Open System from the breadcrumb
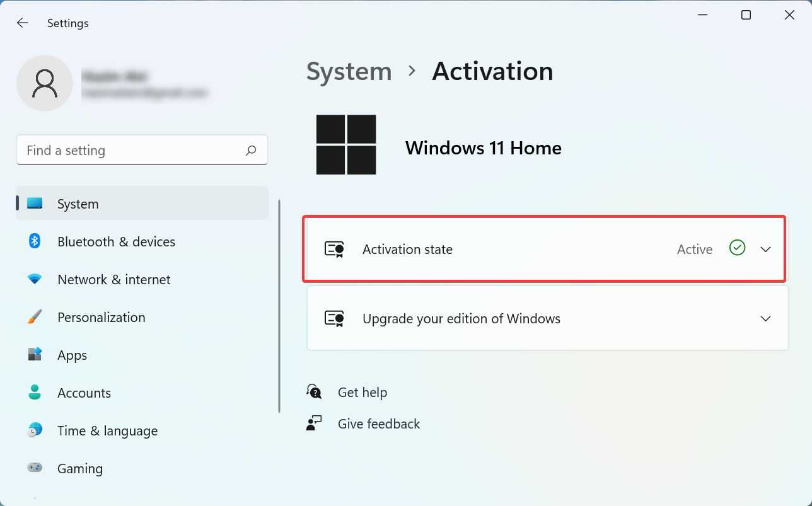The image size is (812, 506). [349, 71]
